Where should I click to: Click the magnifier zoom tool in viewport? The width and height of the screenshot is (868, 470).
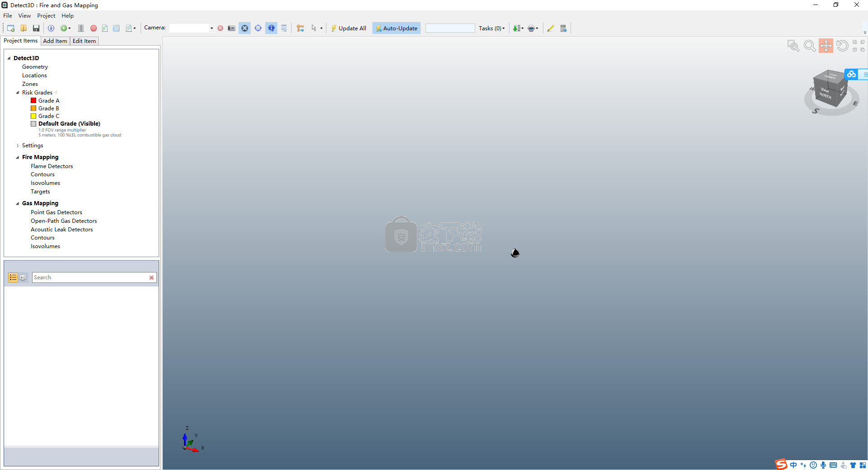810,46
